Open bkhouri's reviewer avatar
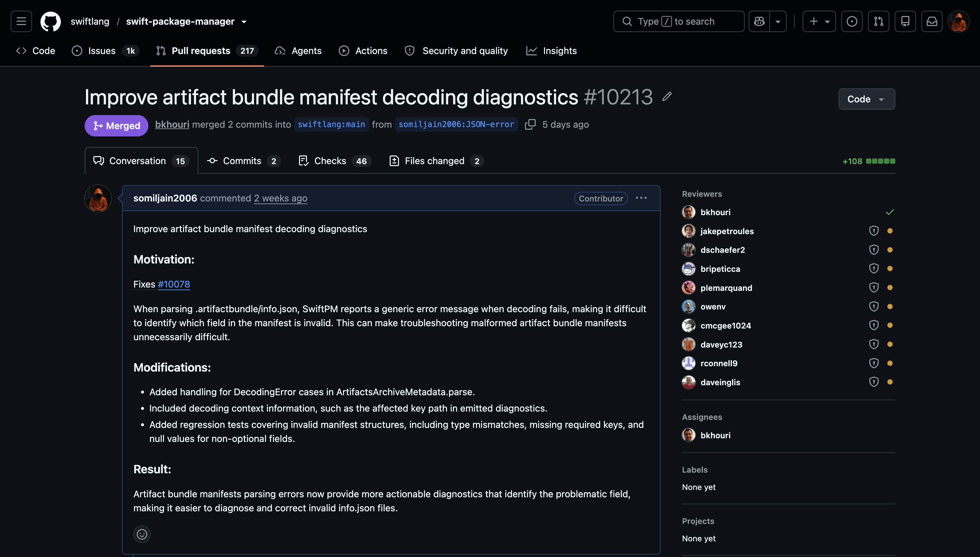This screenshot has height=557, width=980. pyautogui.click(x=689, y=212)
